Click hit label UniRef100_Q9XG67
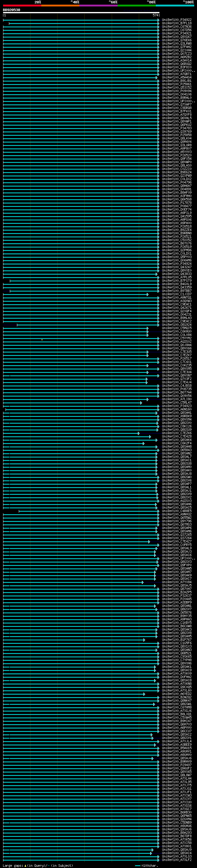This screenshot has width=197, height=868. coord(176,37)
